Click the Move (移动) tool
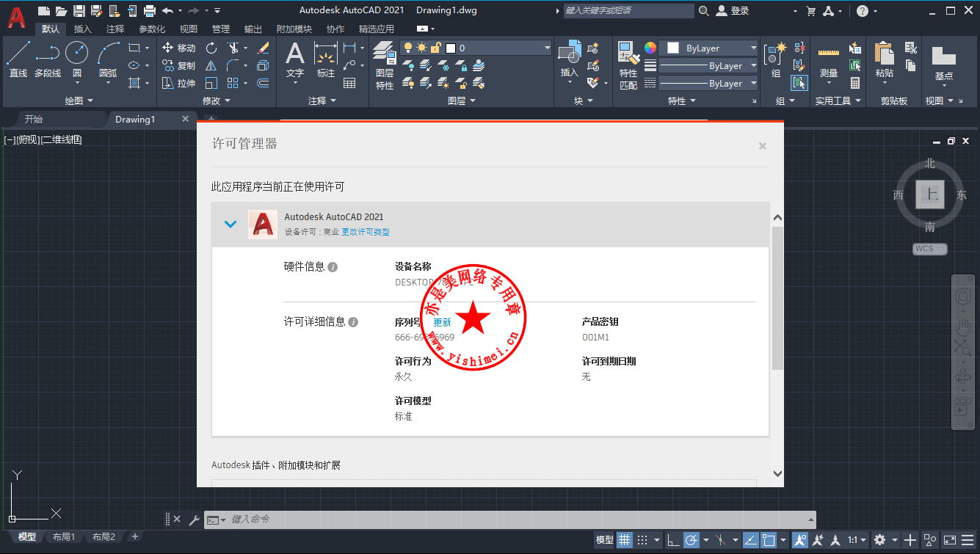The image size is (980, 554). 178,48
